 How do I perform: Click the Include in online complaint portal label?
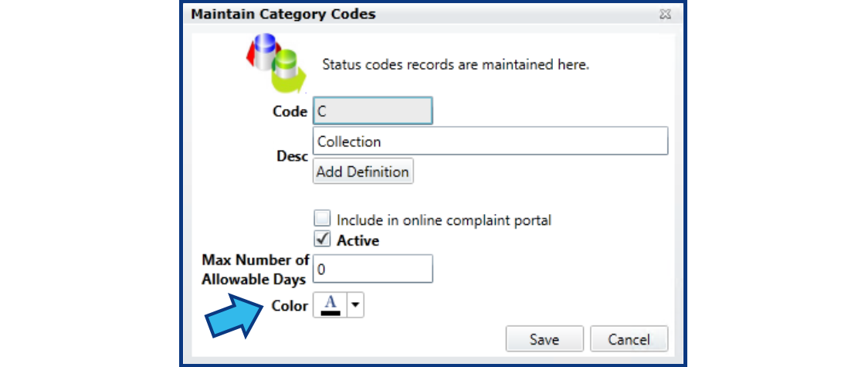444,219
